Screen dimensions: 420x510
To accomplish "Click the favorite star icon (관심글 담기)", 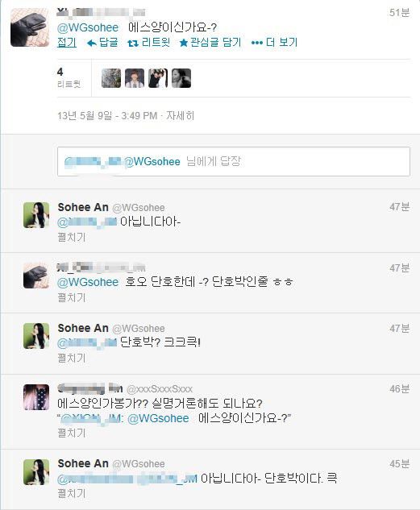I will 184,43.
